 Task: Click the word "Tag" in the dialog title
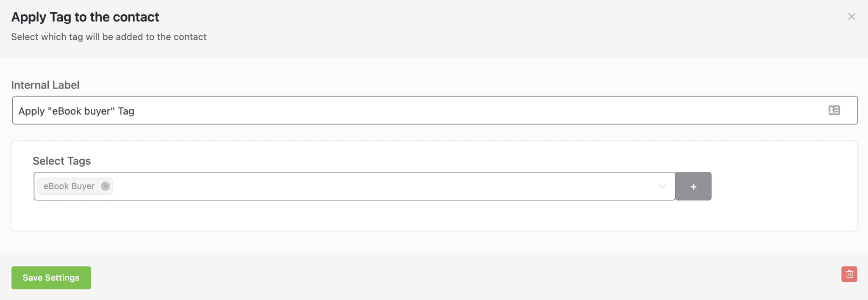61,17
